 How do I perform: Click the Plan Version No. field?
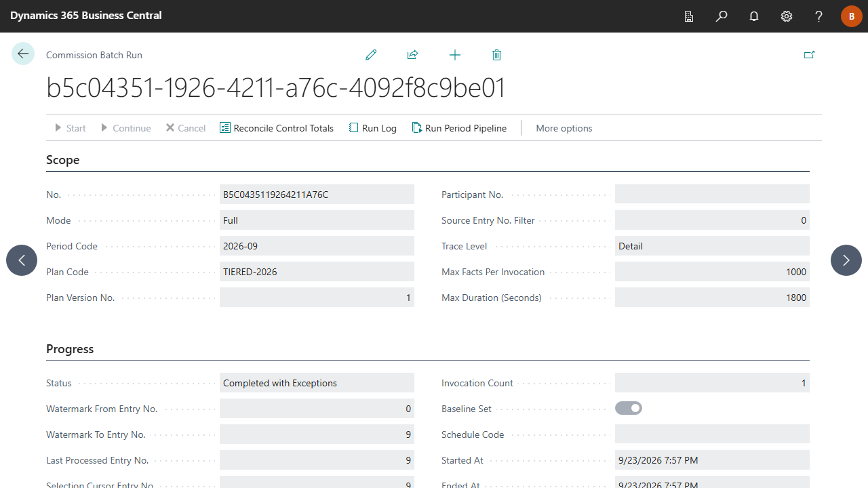[x=317, y=298]
